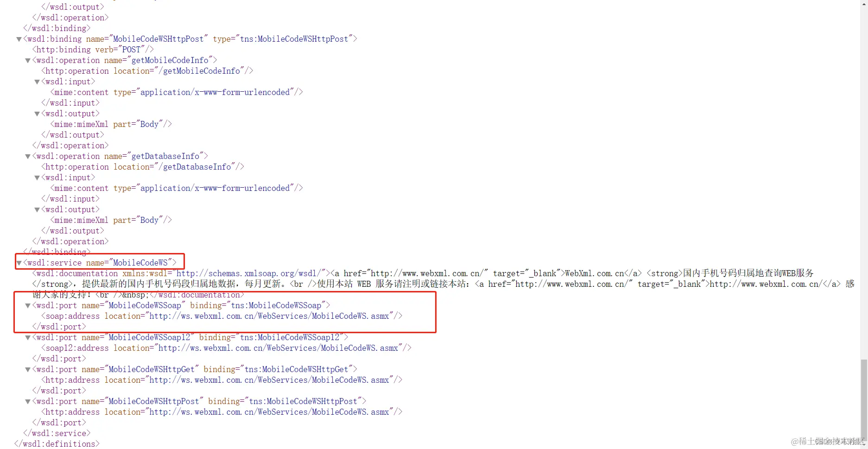Collapse the MobileCodeWSHttpPost port node
The width and height of the screenshot is (868, 449).
coord(28,402)
